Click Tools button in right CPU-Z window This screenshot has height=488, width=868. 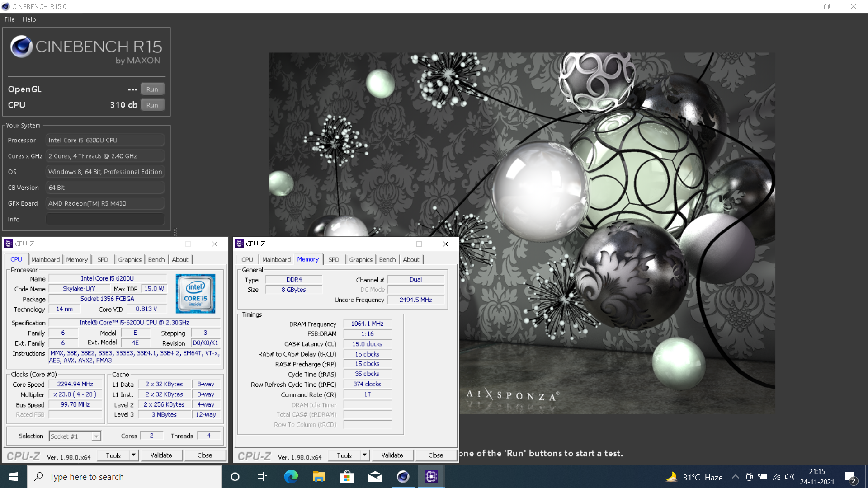click(x=344, y=455)
